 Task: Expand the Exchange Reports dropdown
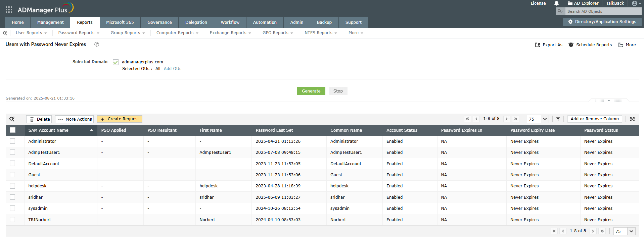(x=230, y=33)
